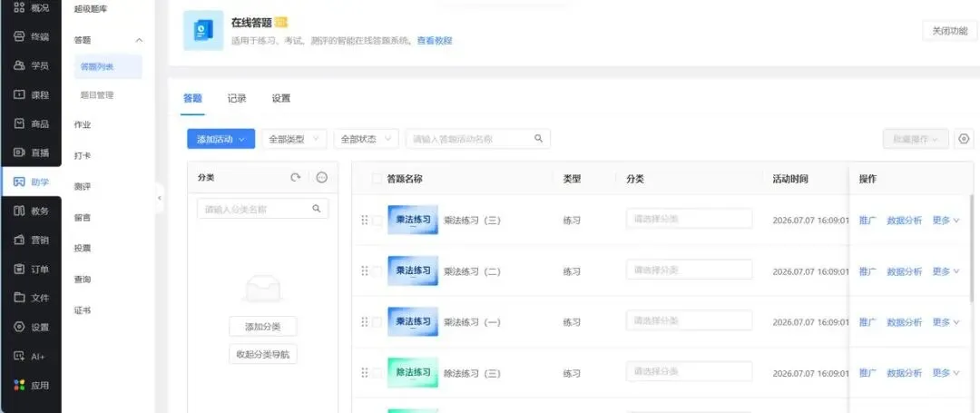Viewport: 980px width, 413px height.
Task: Open the 分类 panel more-options circle icon
Action: (322, 177)
